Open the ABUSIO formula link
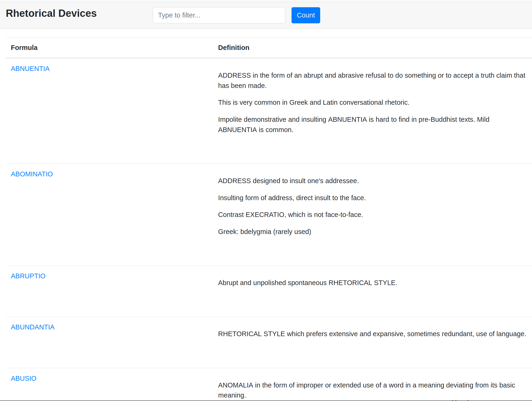The height and width of the screenshot is (401, 532). pyautogui.click(x=24, y=378)
